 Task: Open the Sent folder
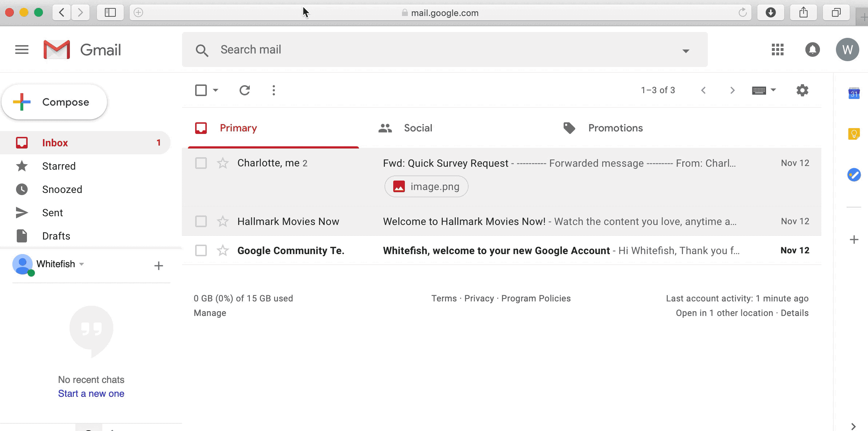(x=85, y=213)
